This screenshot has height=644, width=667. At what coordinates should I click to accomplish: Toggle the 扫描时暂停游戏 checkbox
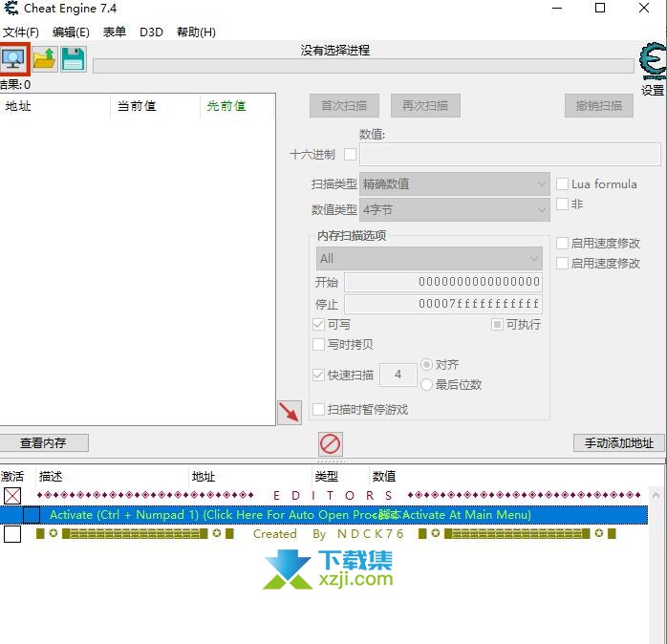coord(318,409)
